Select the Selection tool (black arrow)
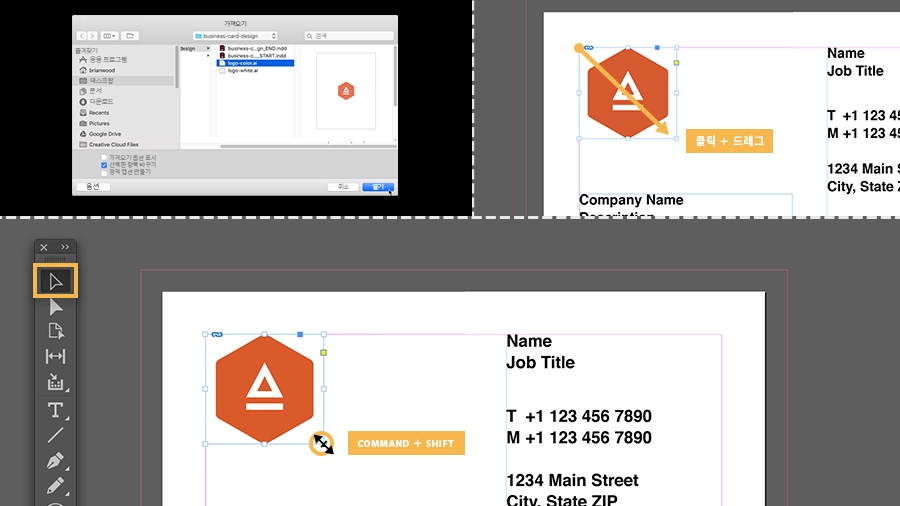This screenshot has height=506, width=900. [x=55, y=281]
